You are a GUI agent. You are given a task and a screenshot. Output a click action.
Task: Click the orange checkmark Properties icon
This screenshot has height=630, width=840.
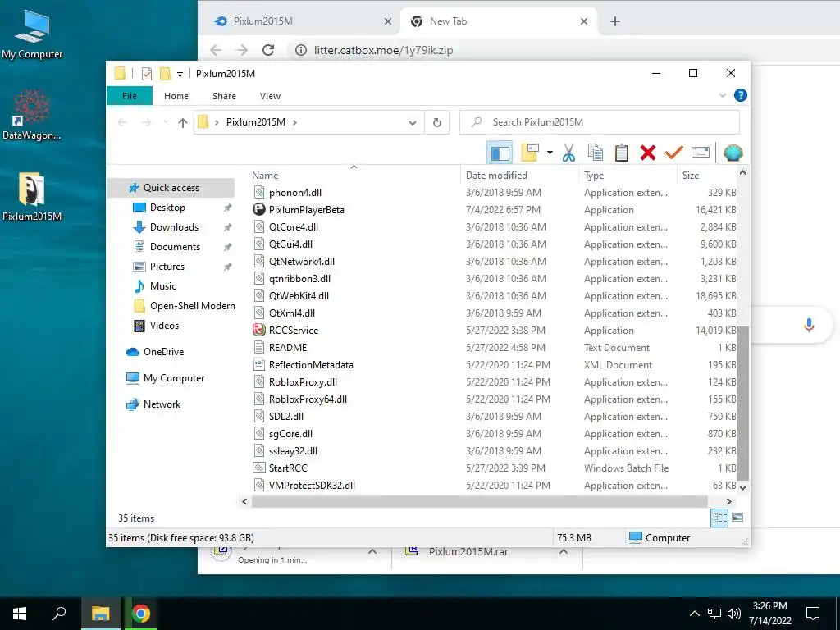coord(674,153)
